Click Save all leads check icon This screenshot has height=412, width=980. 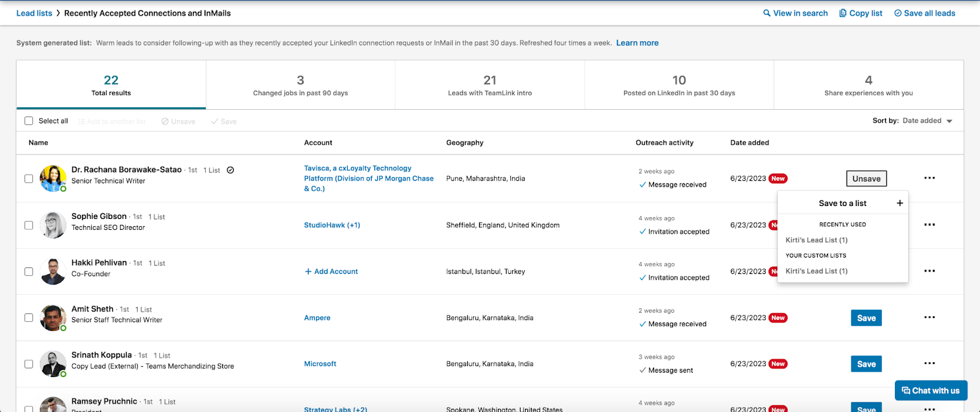pyautogui.click(x=898, y=13)
